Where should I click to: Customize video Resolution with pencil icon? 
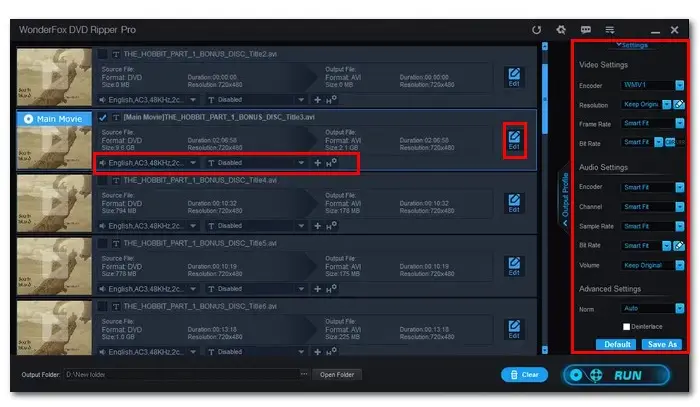point(679,104)
